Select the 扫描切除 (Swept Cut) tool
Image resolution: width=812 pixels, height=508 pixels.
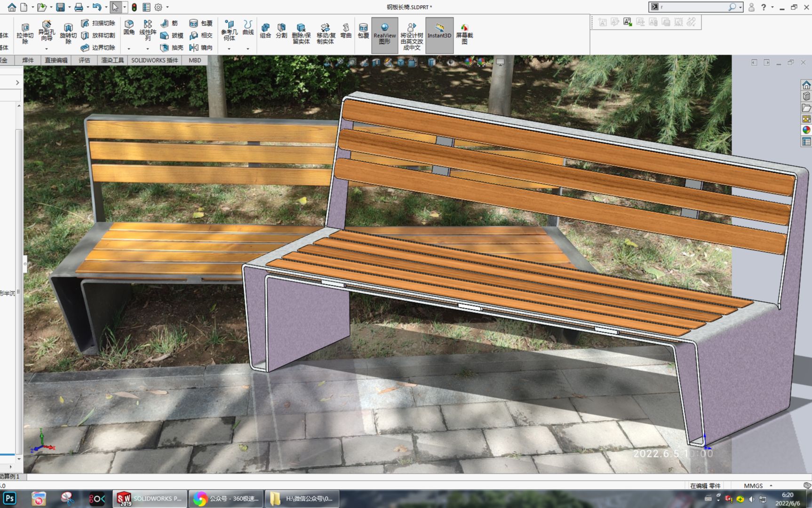pos(98,23)
